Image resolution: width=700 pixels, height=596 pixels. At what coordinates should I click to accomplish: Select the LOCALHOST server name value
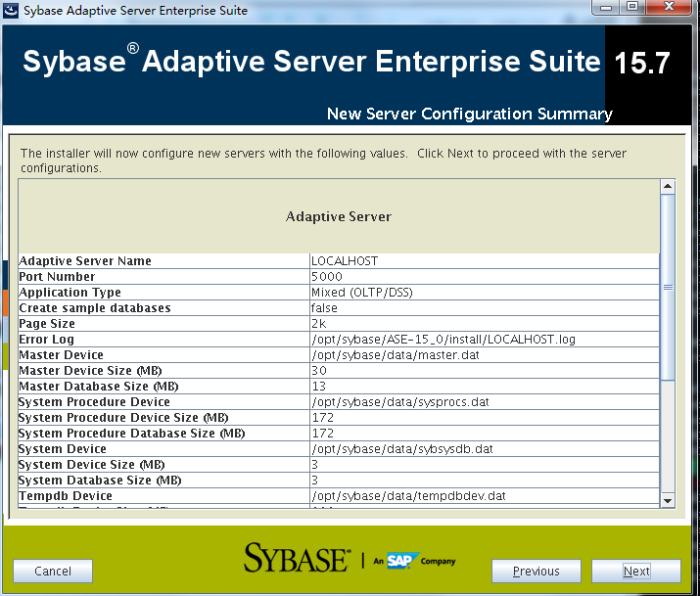(345, 261)
